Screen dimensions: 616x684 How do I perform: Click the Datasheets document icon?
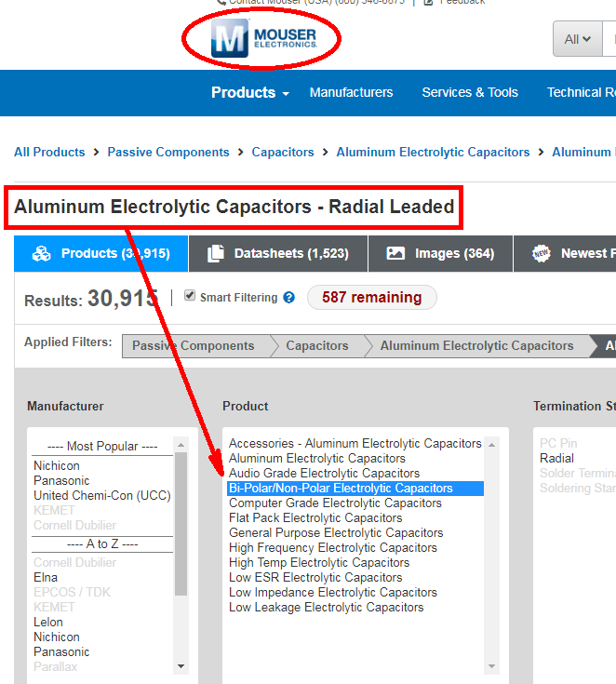[x=216, y=253]
